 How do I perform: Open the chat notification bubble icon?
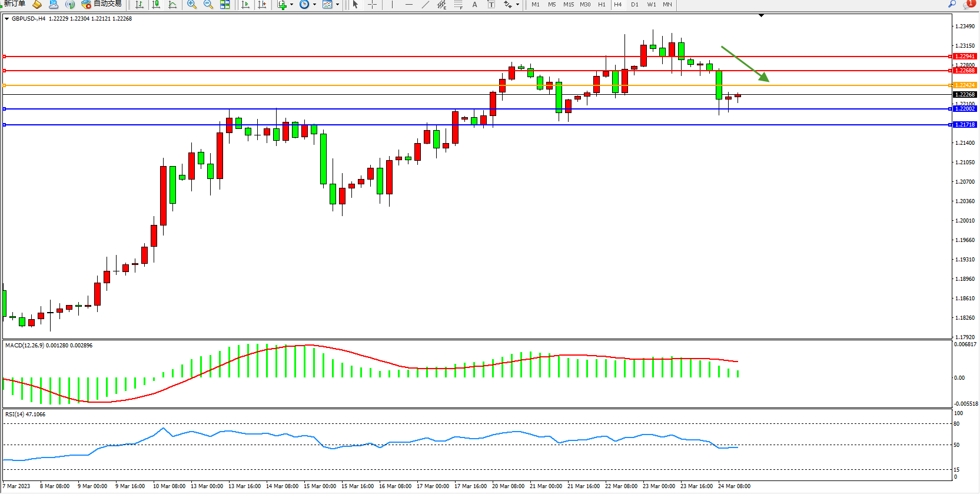[968, 5]
